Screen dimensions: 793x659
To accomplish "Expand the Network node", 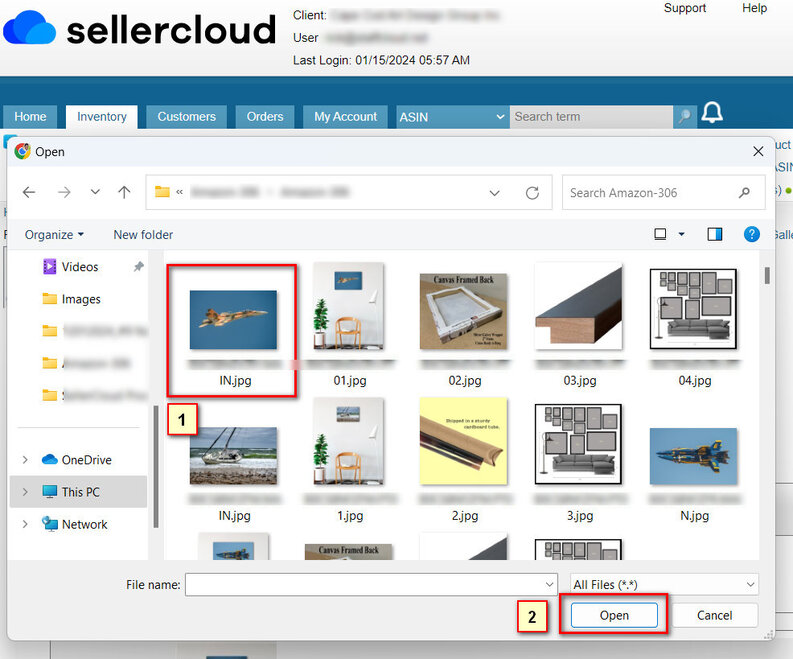I will coord(25,524).
